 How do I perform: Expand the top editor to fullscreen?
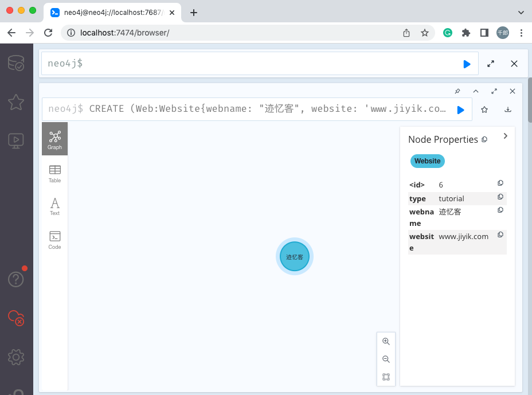(x=491, y=64)
